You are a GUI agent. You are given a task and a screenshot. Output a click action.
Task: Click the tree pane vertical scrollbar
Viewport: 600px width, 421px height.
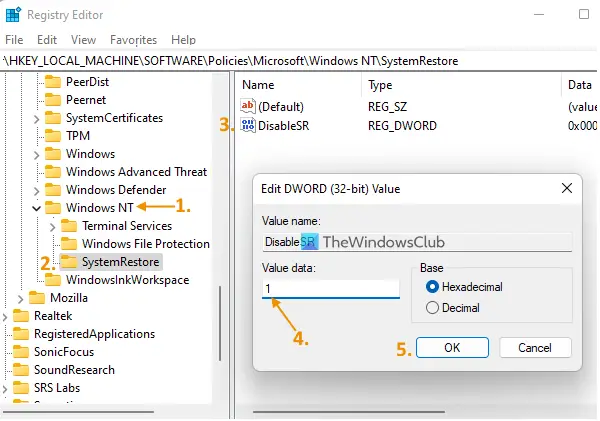[x=220, y=323]
